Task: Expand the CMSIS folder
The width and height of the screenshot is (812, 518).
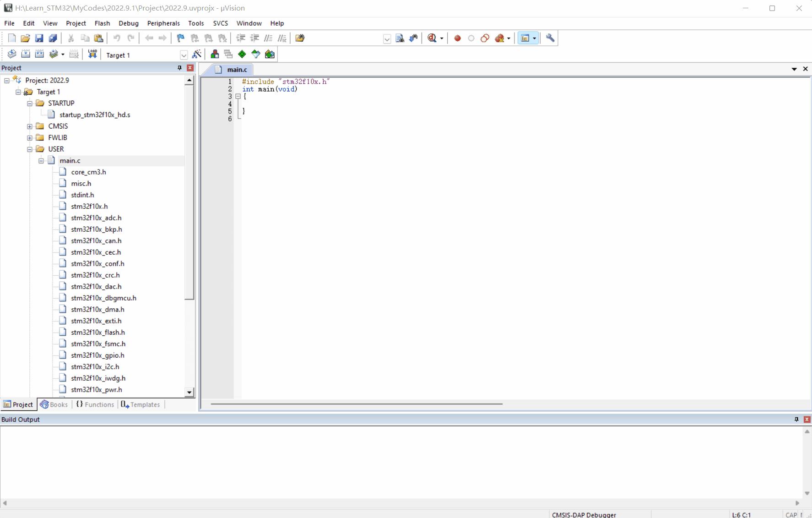Action: tap(29, 126)
